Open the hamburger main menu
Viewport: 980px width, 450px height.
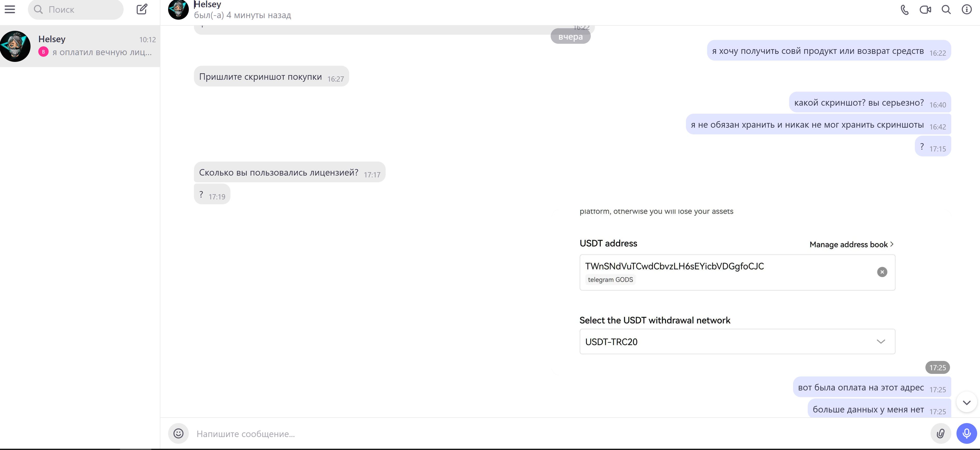(x=10, y=9)
